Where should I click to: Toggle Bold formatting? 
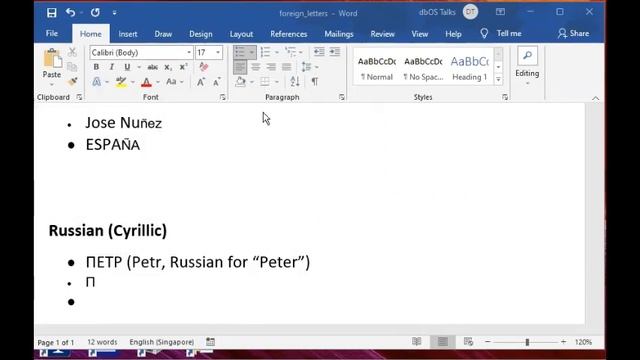pos(96,67)
